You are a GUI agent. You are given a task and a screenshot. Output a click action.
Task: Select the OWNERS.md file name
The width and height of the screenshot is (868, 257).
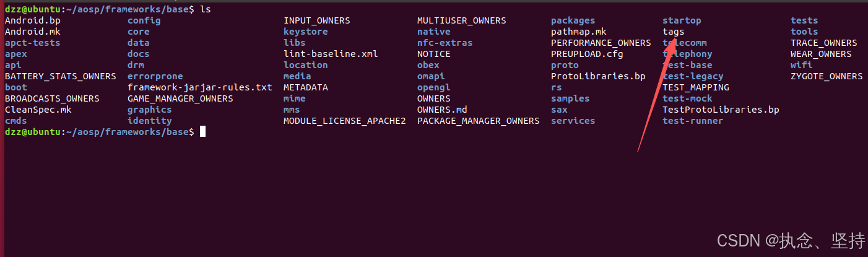[442, 110]
